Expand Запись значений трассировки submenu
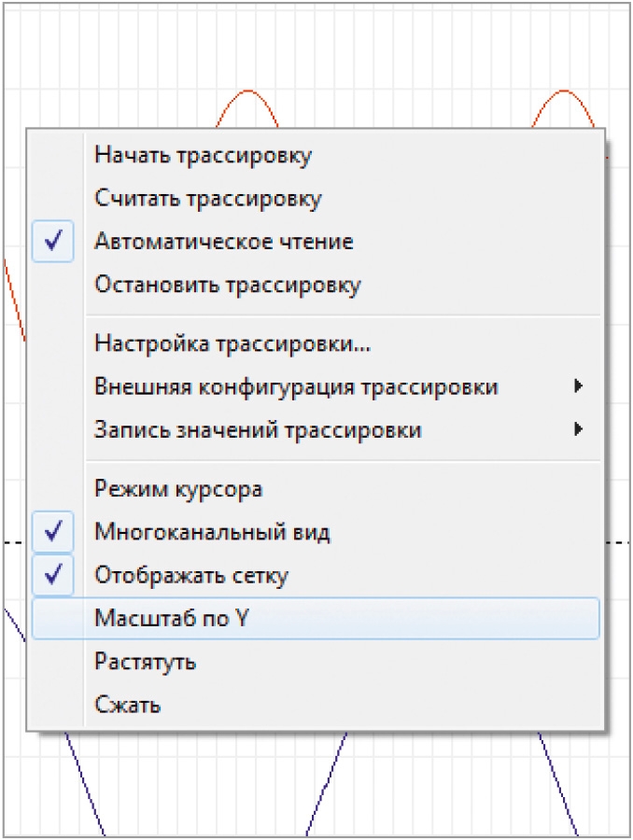This screenshot has width=633, height=840. click(316, 429)
